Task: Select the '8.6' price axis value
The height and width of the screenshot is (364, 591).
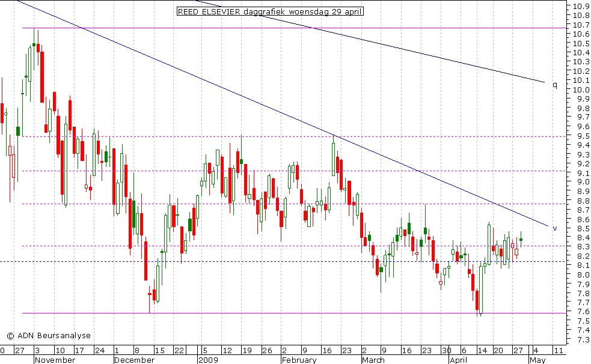Action: point(583,219)
